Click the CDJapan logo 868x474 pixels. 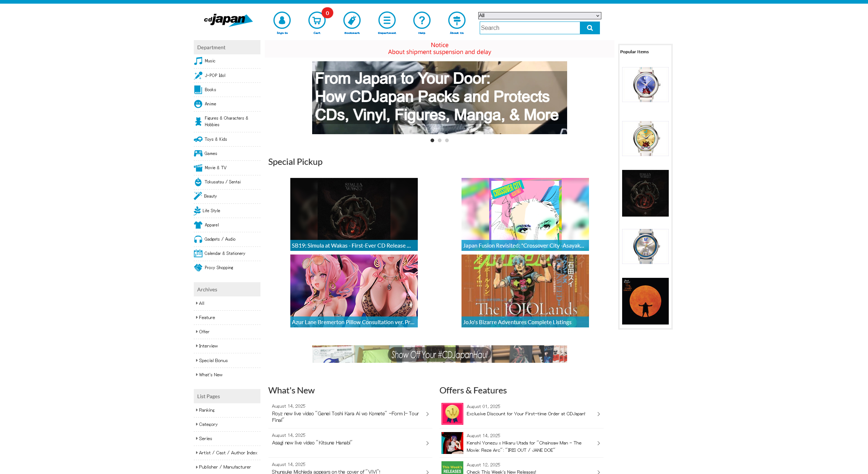coord(228,20)
